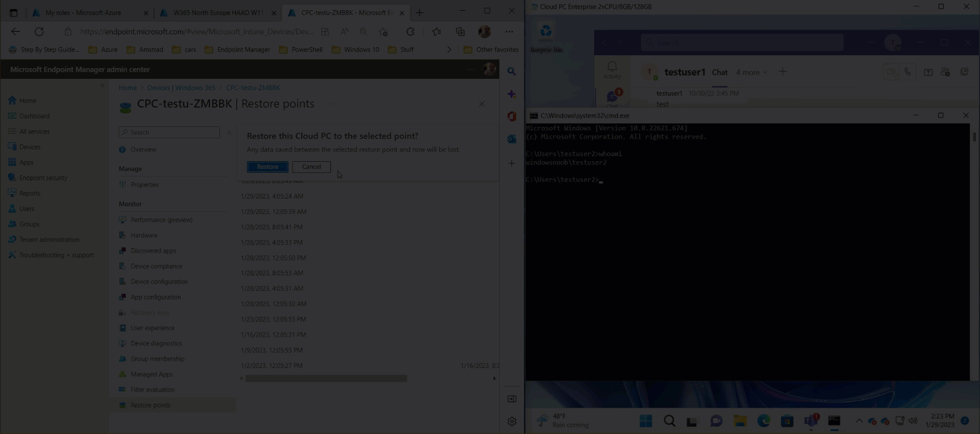Focus the device menu Search field

[169, 132]
